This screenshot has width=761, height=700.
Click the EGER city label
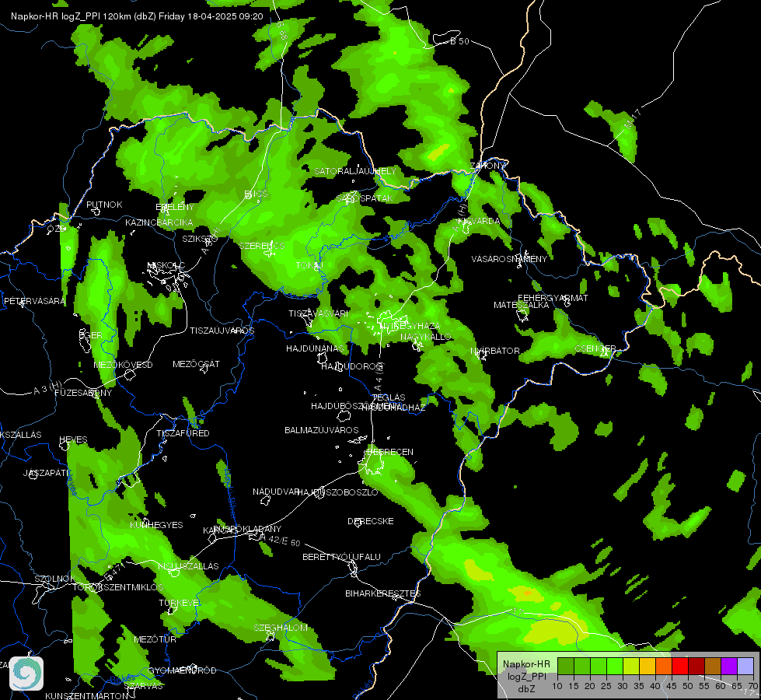(x=91, y=335)
